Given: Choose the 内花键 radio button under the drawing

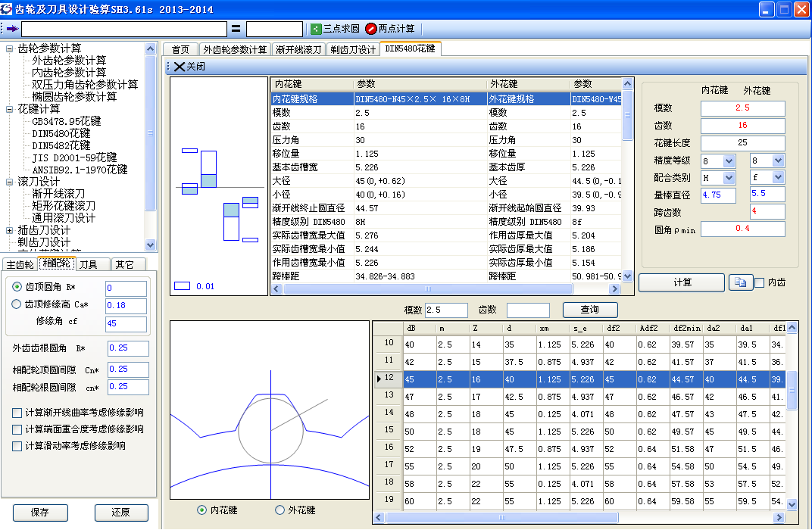Looking at the screenshot, I should click(x=201, y=510).
